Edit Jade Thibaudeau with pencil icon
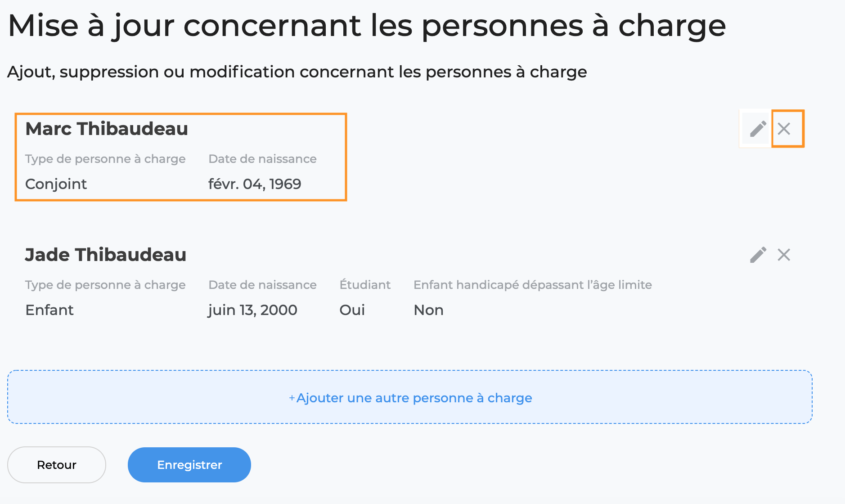 [758, 255]
